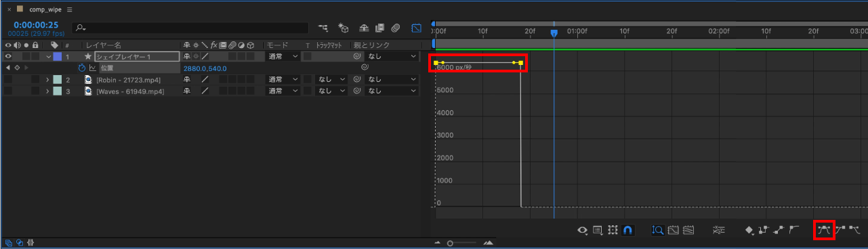Include 位置 in graph editor set
This screenshot has width=868, height=249.
coord(93,68)
